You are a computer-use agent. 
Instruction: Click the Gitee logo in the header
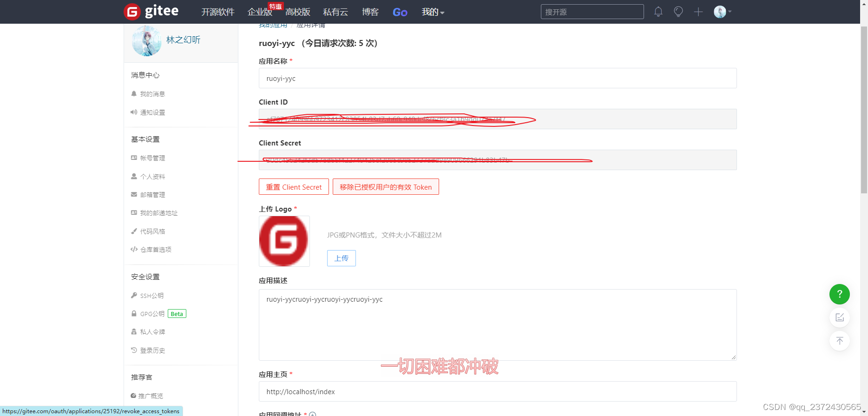pyautogui.click(x=151, y=11)
